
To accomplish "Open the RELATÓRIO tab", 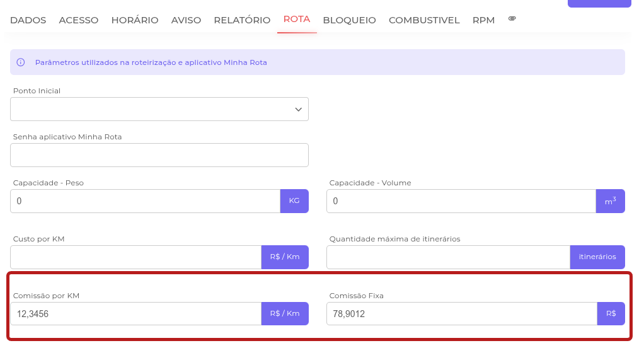I will (242, 20).
